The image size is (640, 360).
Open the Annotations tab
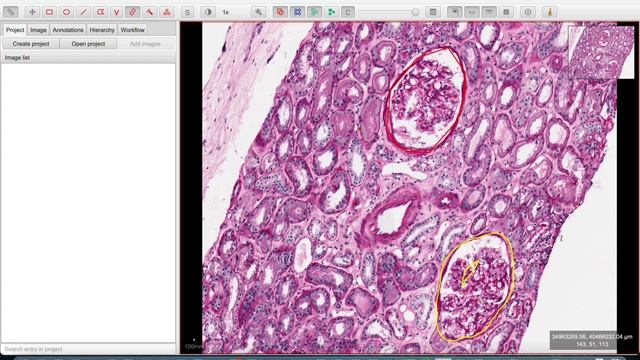tap(68, 30)
